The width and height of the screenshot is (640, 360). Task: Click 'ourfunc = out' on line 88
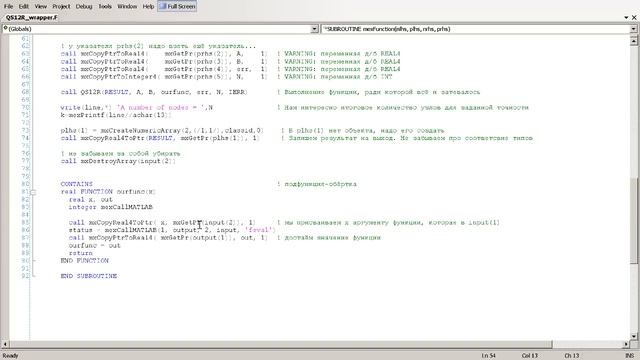click(x=94, y=245)
